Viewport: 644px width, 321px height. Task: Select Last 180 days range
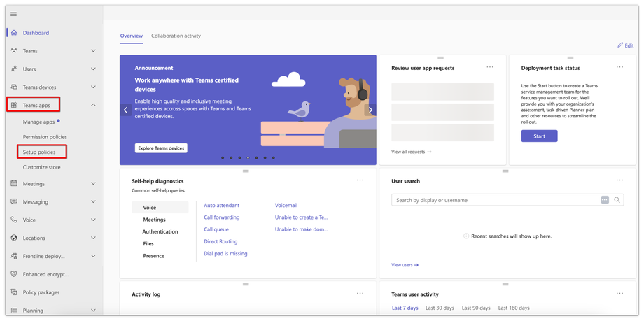514,308
